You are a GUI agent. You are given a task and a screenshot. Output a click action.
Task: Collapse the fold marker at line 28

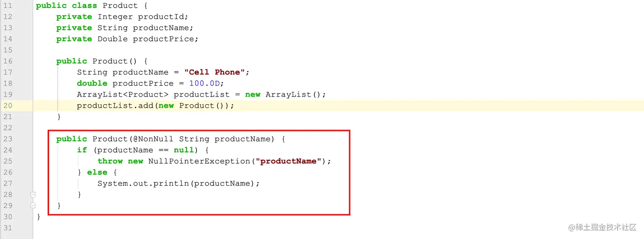point(33,195)
